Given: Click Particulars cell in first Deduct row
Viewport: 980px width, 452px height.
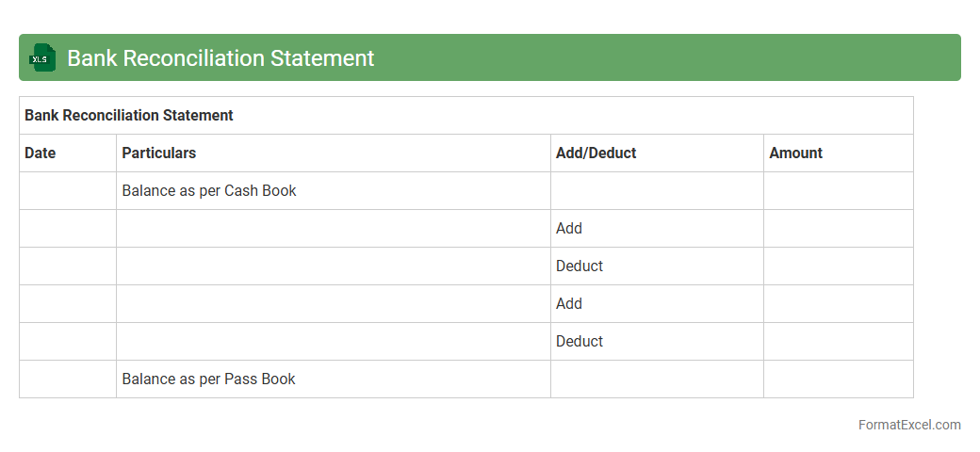Looking at the screenshot, I should (x=334, y=266).
